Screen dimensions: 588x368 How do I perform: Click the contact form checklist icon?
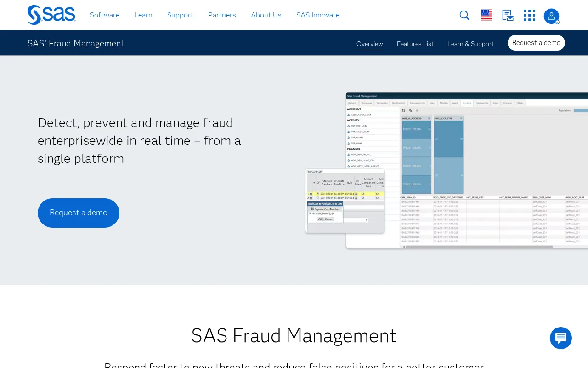tap(508, 15)
